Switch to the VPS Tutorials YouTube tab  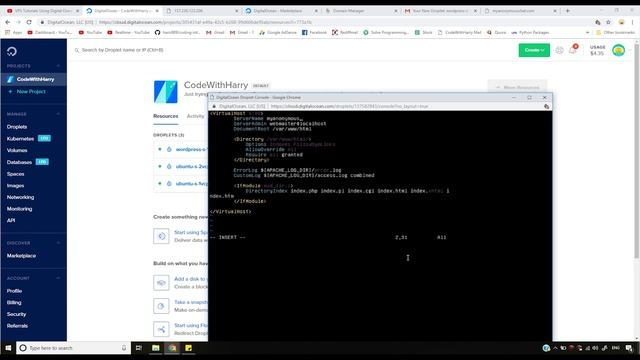pyautogui.click(x=43, y=11)
